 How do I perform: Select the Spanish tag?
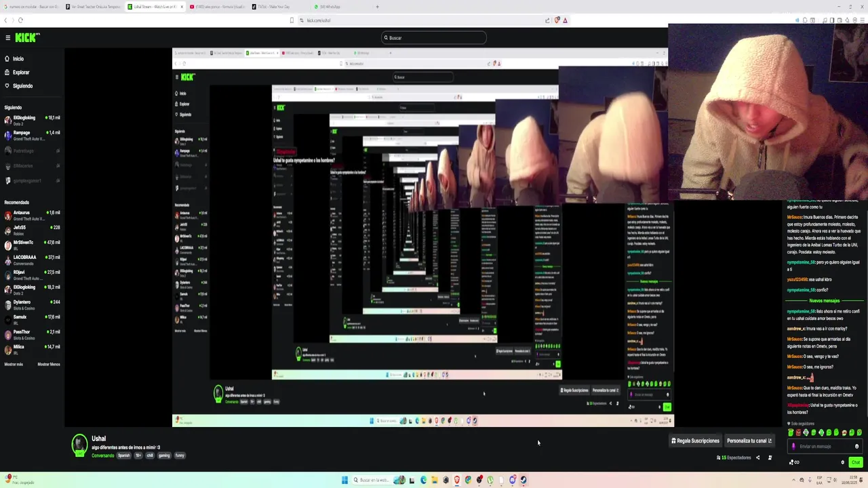point(123,455)
